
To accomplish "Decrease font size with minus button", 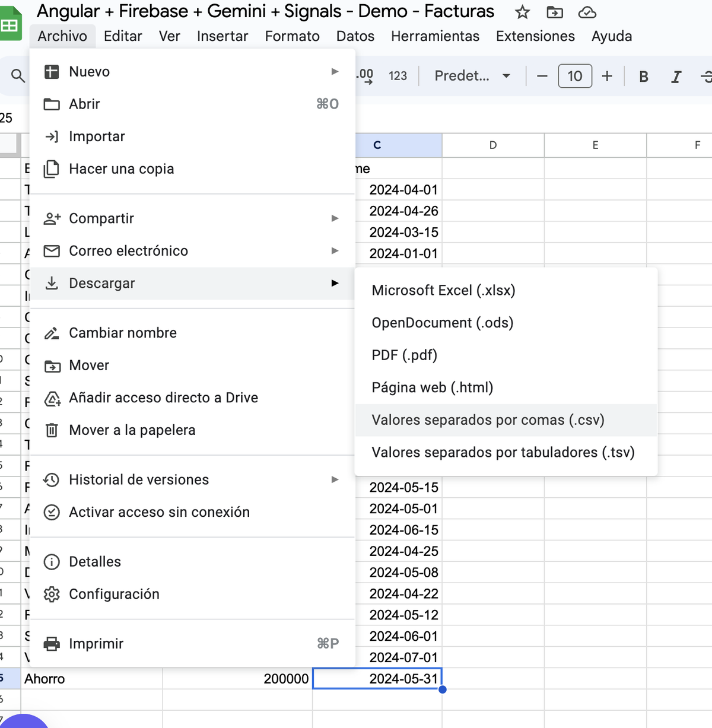I will 542,76.
